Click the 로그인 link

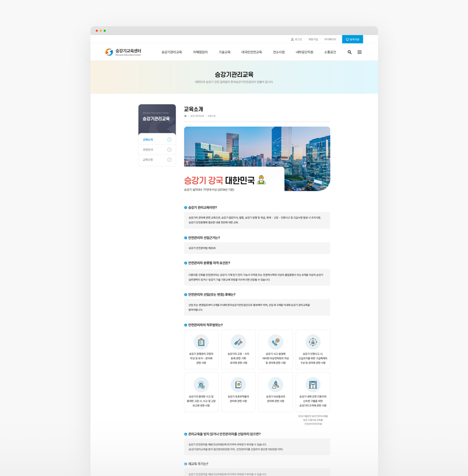296,39
